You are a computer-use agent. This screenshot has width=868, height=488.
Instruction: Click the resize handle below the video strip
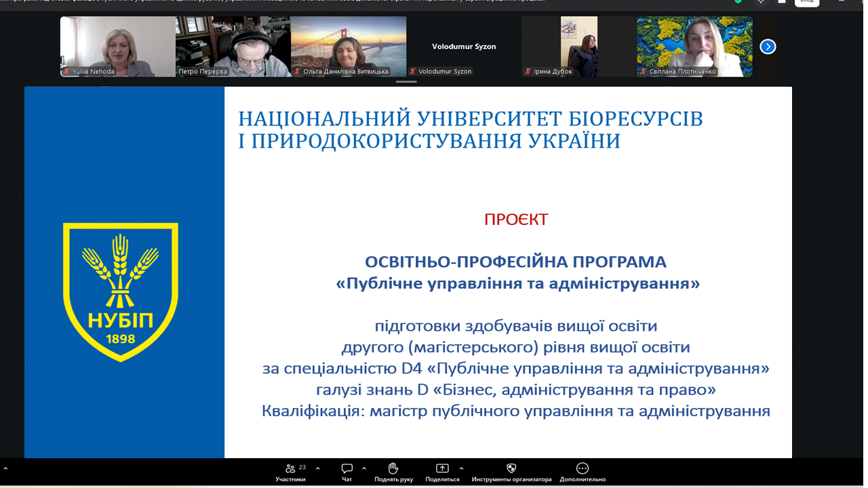coord(406,81)
